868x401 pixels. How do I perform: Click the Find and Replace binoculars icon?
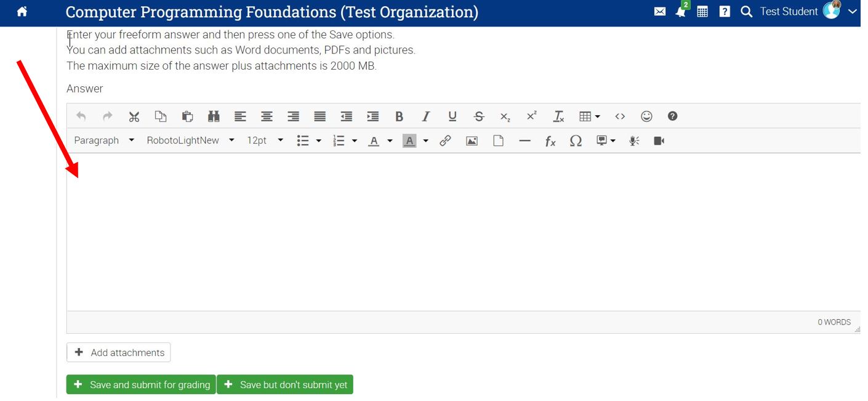(214, 116)
